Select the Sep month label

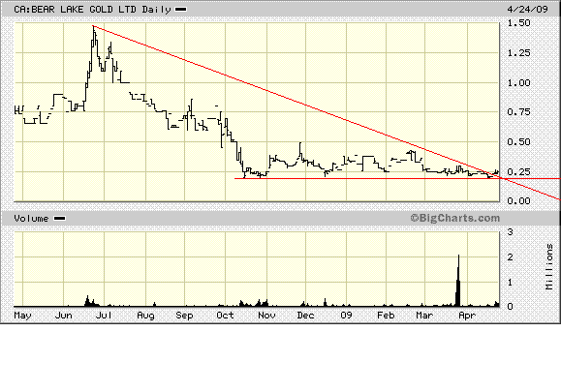[x=184, y=316]
